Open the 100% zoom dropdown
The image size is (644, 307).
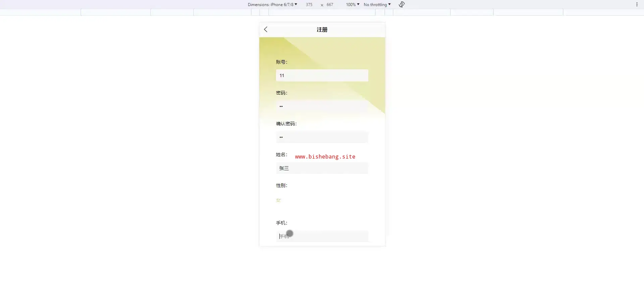click(x=353, y=4)
